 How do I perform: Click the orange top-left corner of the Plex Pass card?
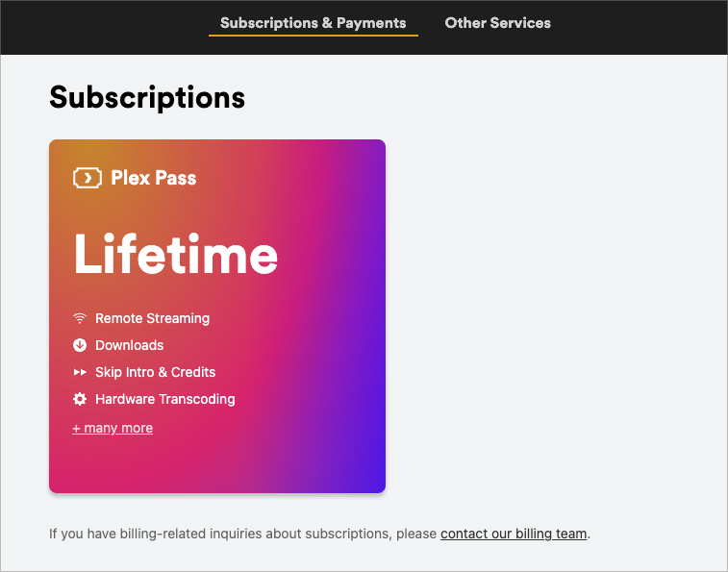(61, 150)
